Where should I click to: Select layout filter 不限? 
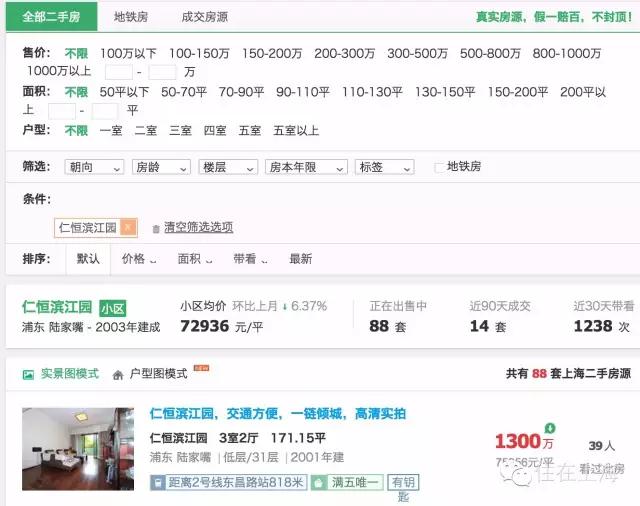(76, 131)
